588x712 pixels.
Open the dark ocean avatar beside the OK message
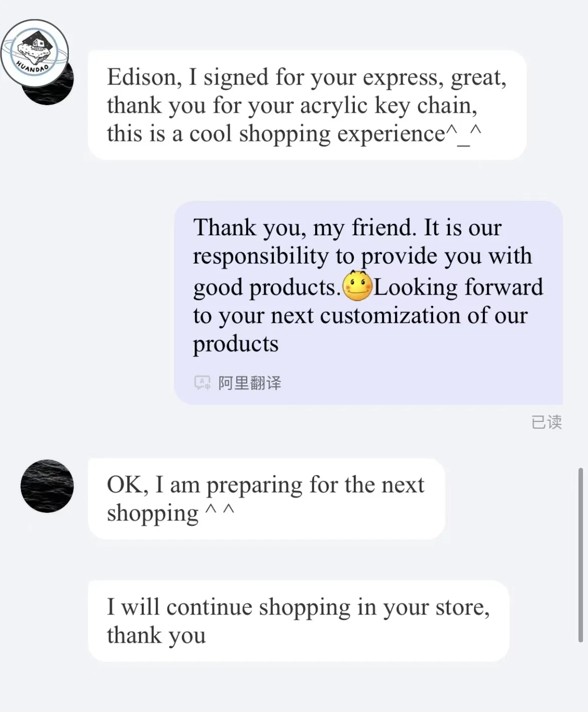click(47, 486)
